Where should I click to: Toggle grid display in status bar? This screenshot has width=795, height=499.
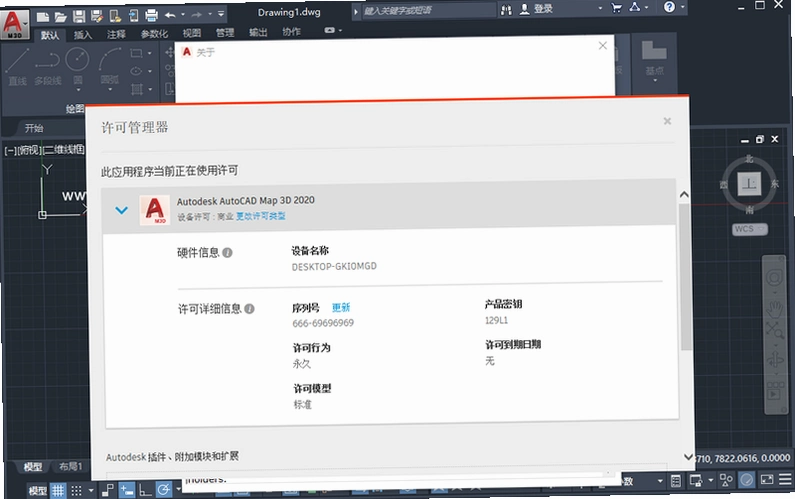click(58, 490)
